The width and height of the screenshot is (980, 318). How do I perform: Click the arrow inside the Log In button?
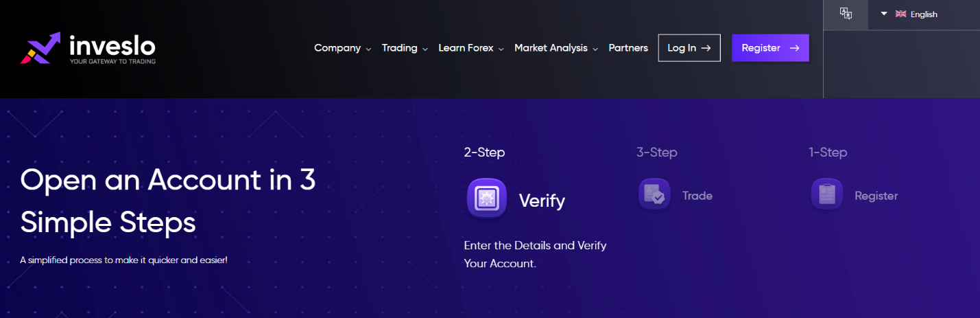pos(706,48)
